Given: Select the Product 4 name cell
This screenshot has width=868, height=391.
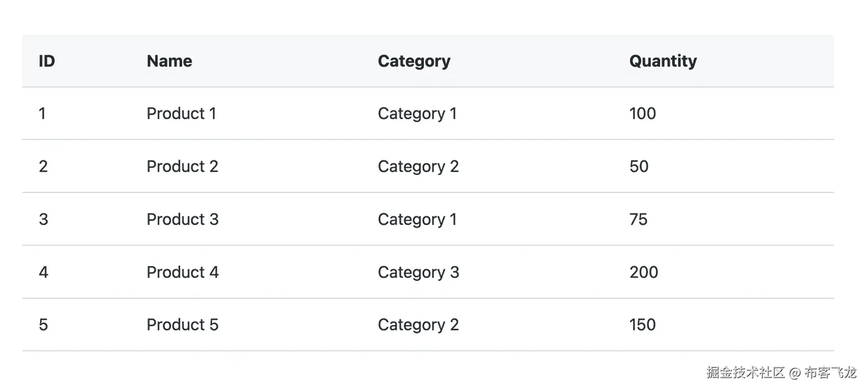Looking at the screenshot, I should [182, 272].
